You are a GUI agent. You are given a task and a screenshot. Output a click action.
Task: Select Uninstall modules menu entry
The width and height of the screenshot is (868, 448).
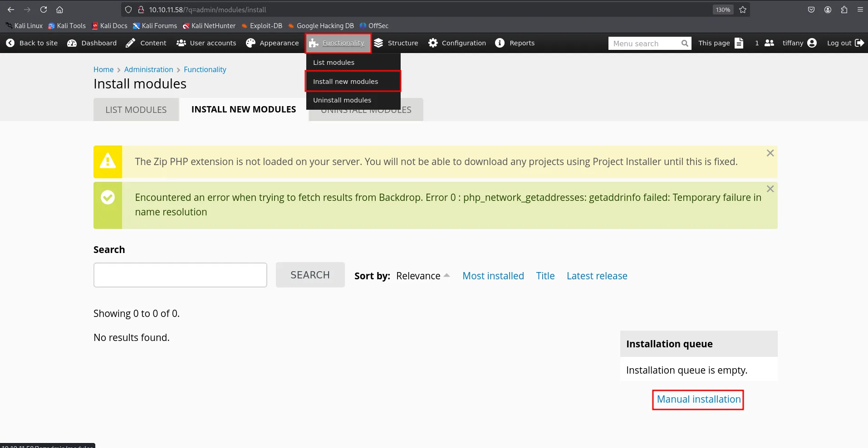pyautogui.click(x=353, y=100)
